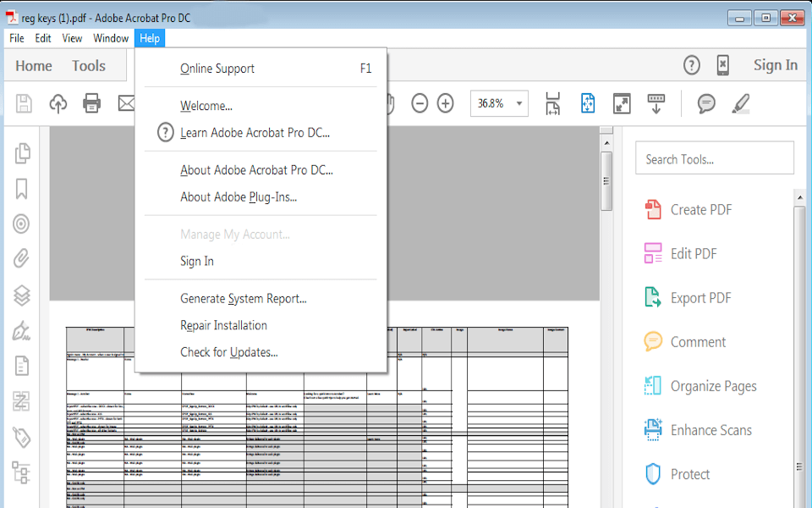Click the PDF page table thumbnail
This screenshot has width=812, height=508.
coord(316,417)
